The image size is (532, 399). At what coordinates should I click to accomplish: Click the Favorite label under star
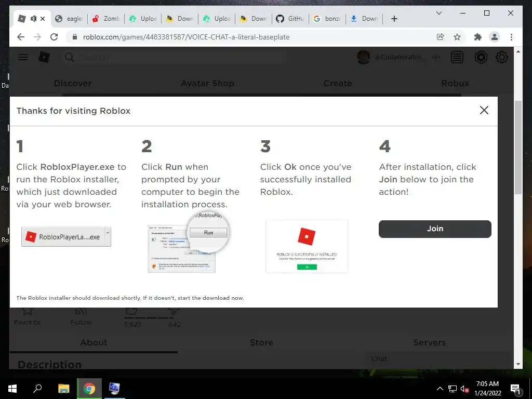pos(27,322)
